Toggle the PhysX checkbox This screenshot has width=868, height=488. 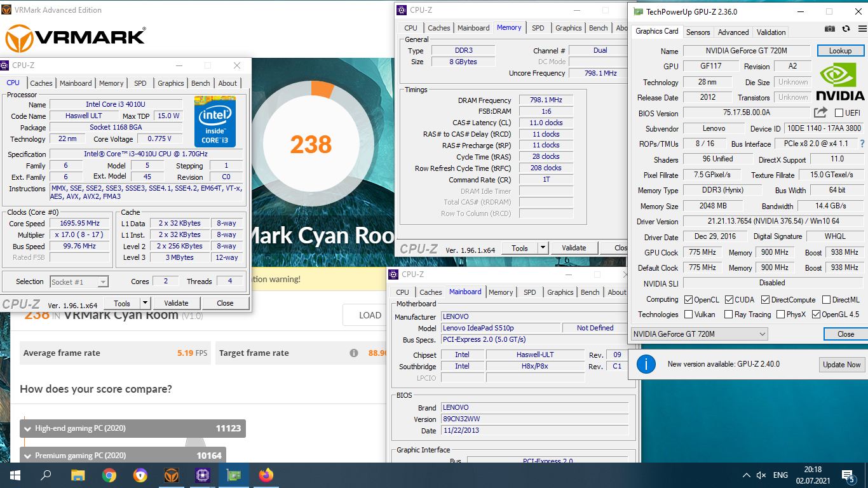(780, 315)
